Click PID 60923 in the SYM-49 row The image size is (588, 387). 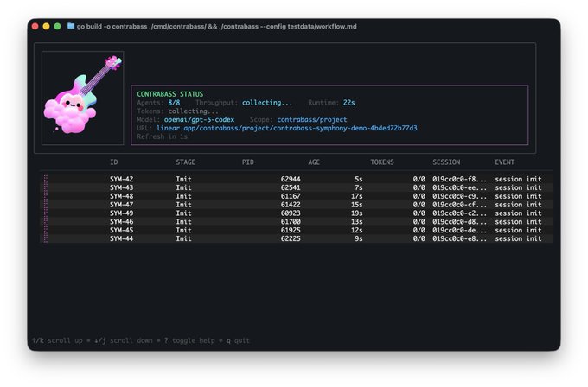(291, 213)
